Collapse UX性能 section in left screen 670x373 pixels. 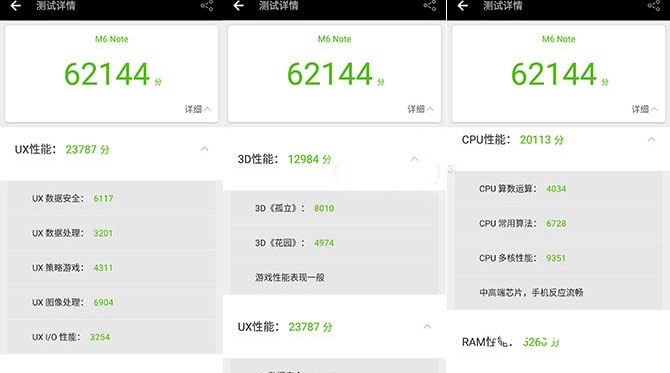click(x=205, y=149)
